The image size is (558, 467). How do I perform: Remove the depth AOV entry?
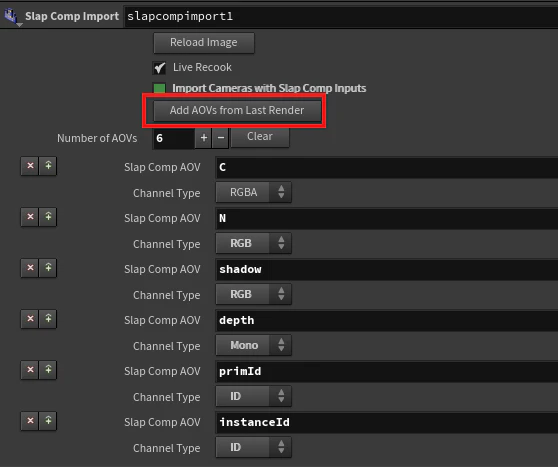30,319
